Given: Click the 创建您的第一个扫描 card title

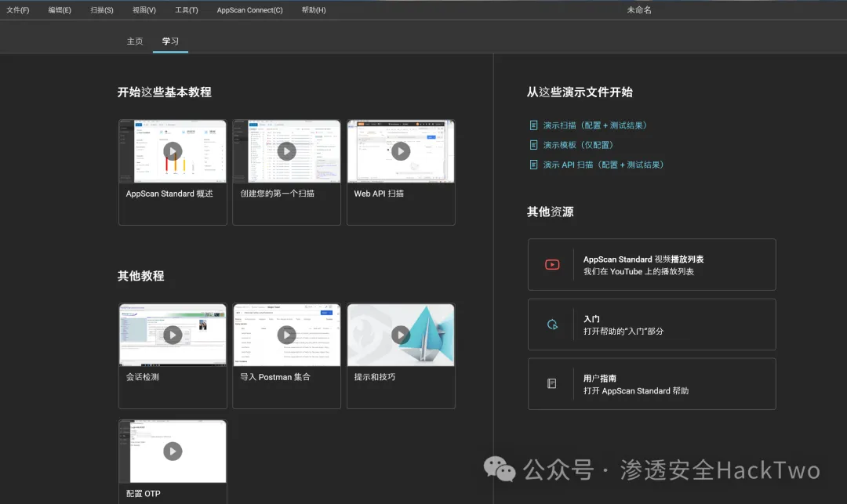Looking at the screenshot, I should 277,194.
